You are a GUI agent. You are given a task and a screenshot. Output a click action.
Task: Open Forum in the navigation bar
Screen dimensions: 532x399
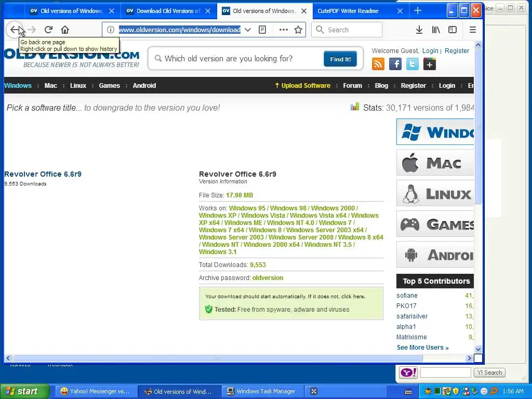352,86
